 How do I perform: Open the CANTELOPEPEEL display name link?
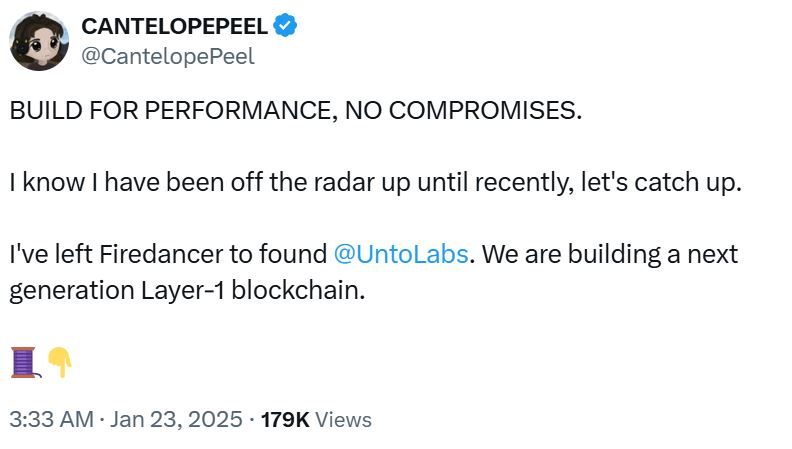click(175, 26)
